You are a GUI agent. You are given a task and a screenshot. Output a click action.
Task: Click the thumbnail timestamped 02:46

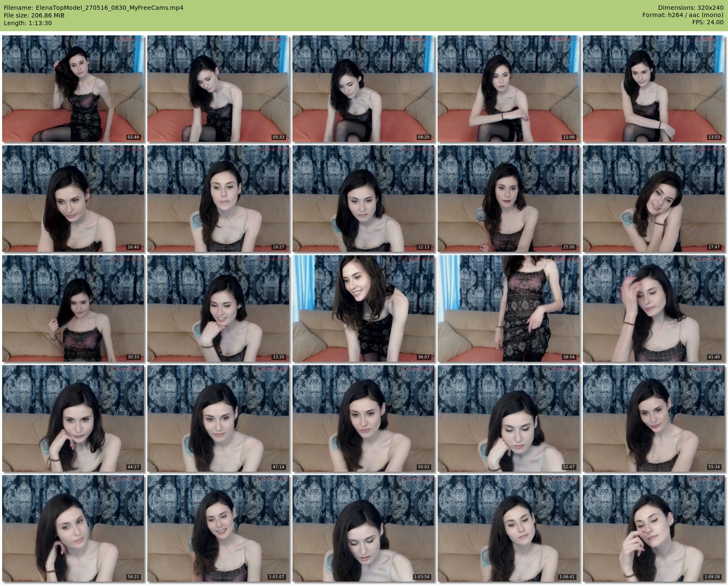73,89
